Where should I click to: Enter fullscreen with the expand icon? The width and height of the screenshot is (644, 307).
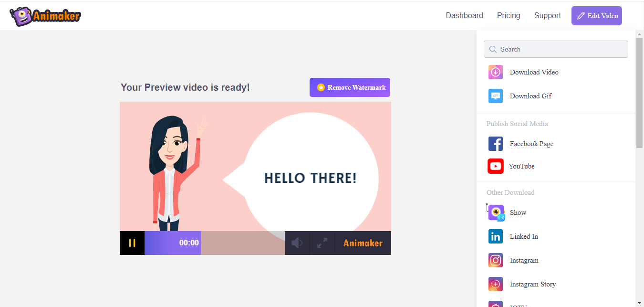[322, 243]
